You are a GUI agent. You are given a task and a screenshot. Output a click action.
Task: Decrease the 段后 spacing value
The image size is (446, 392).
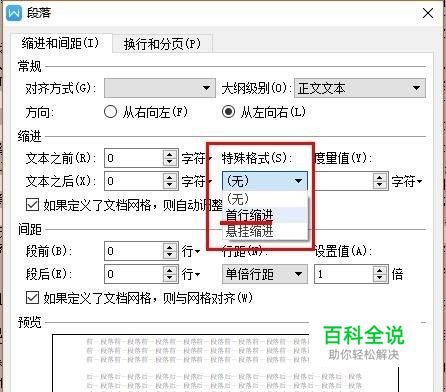tap(170, 278)
